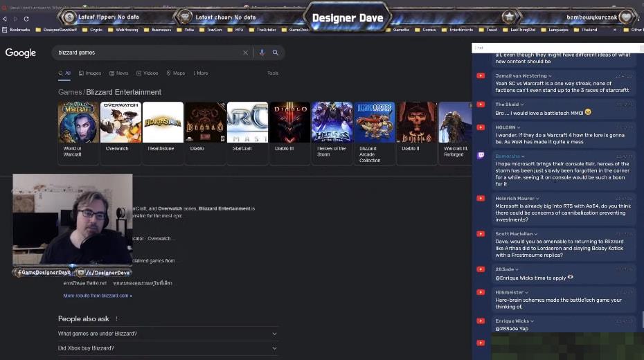Click YouTube icon beside Heinrich Maurer message

(481, 199)
